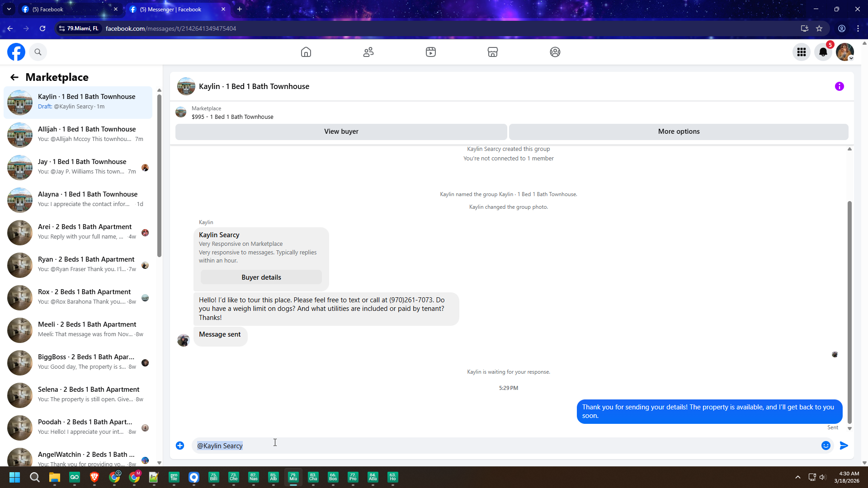The height and width of the screenshot is (488, 868).
Task: Bookmark this page with the star icon
Action: pos(819,28)
